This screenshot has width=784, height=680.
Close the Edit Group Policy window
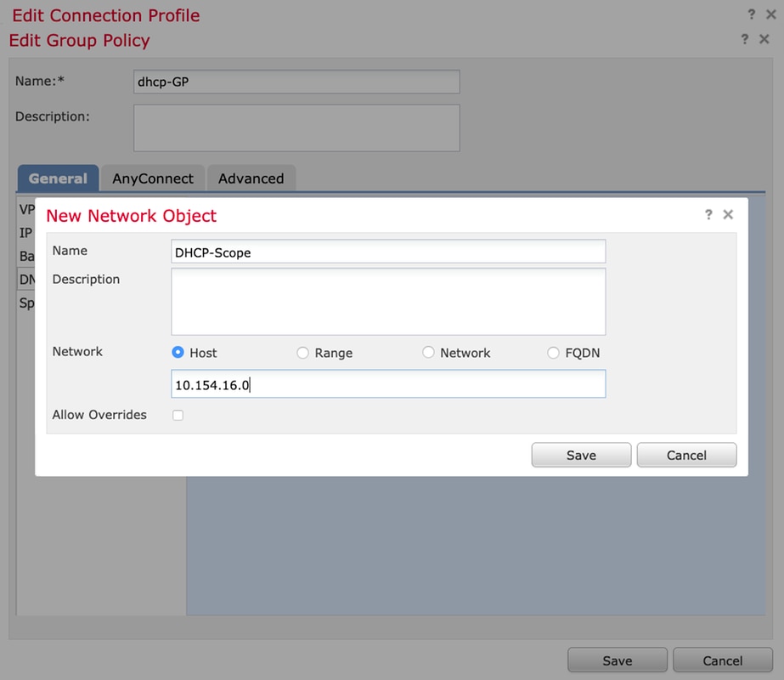tap(764, 39)
